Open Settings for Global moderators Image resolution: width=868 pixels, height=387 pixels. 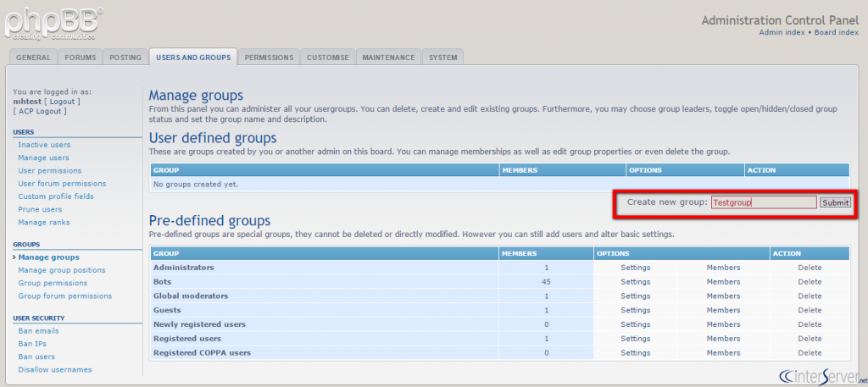635,296
